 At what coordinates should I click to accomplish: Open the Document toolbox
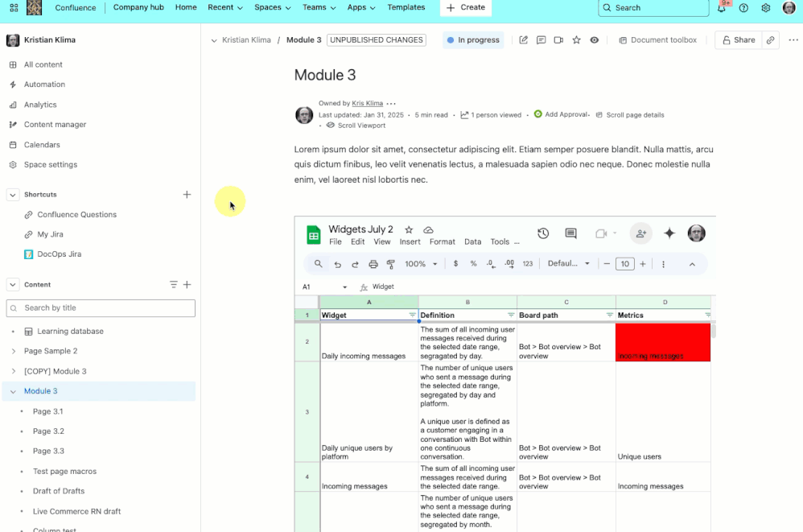[657, 40]
